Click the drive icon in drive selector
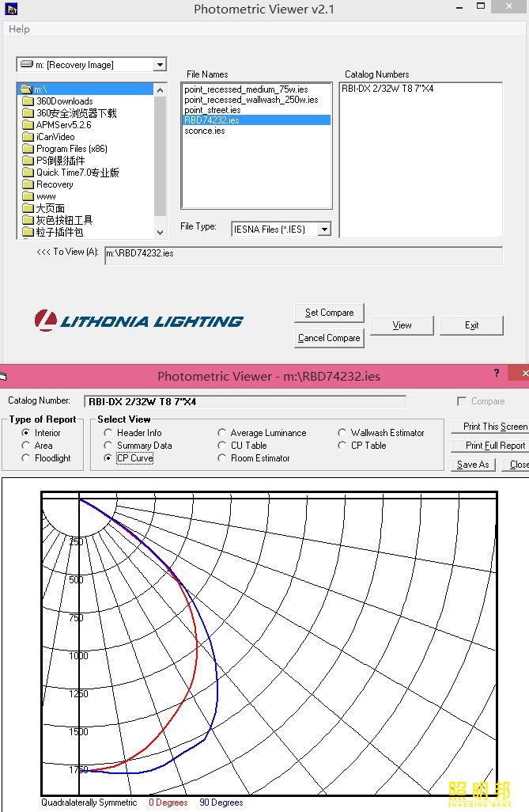 27,64
